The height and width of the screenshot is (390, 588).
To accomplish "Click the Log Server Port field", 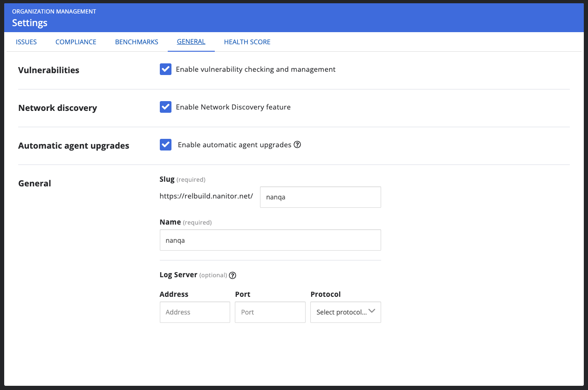I will click(x=270, y=312).
